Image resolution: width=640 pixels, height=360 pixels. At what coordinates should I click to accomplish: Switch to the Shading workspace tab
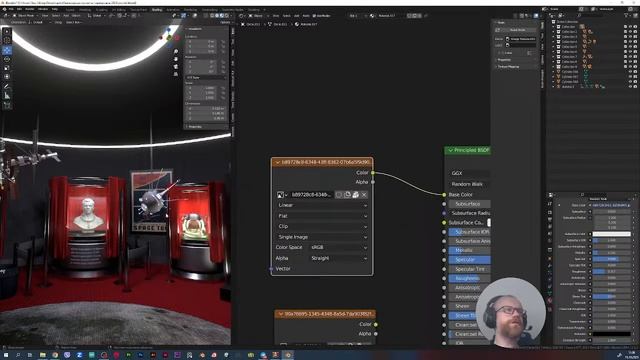[157, 9]
